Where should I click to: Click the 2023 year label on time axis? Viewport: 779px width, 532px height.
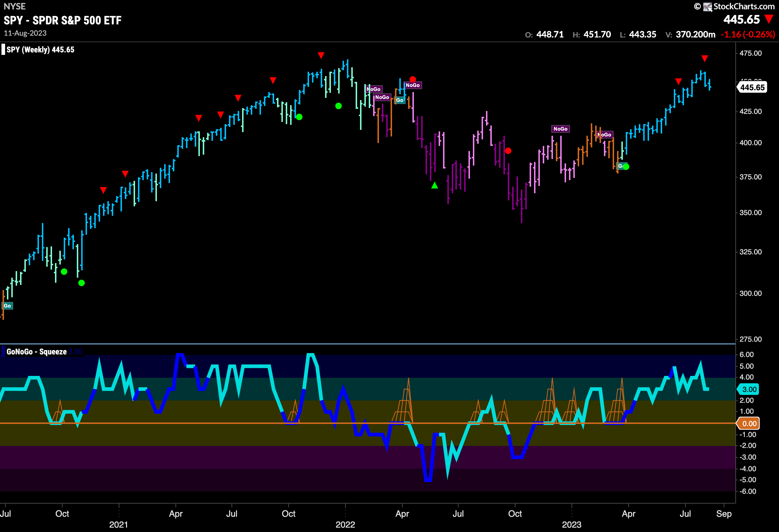point(572,525)
